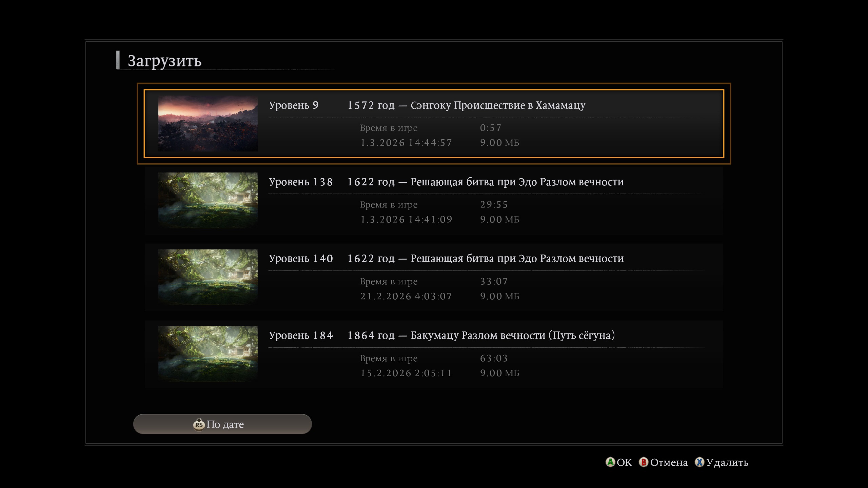Click the OK label
This screenshot has height=488, width=868.
pos(624,463)
